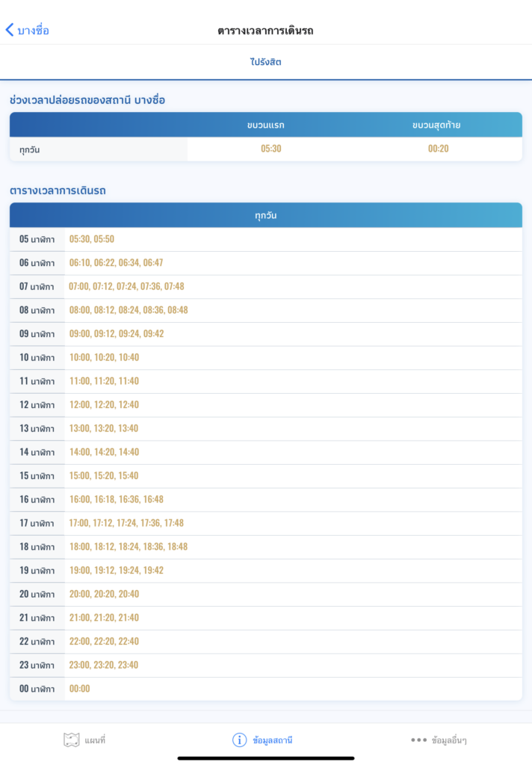Select the ข้อมูลสถานี info circle icon
This screenshot has height=765, width=532.
239,740
